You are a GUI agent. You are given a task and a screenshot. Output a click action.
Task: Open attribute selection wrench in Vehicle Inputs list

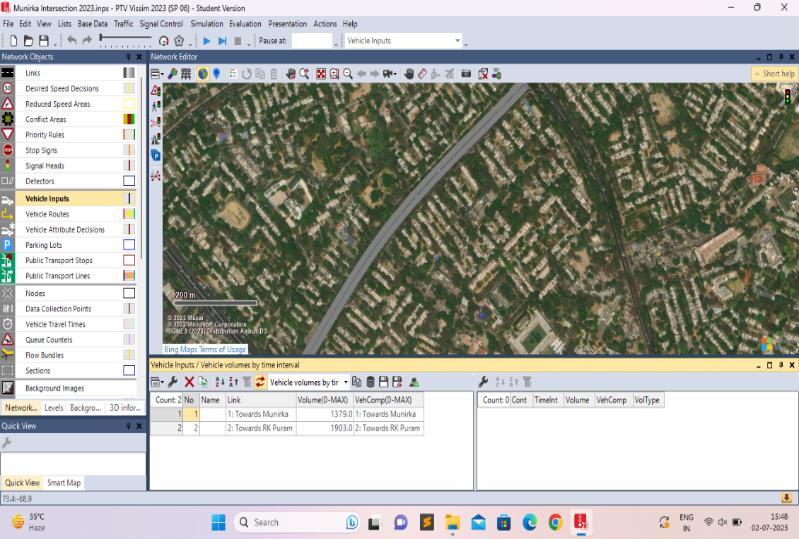click(x=173, y=382)
